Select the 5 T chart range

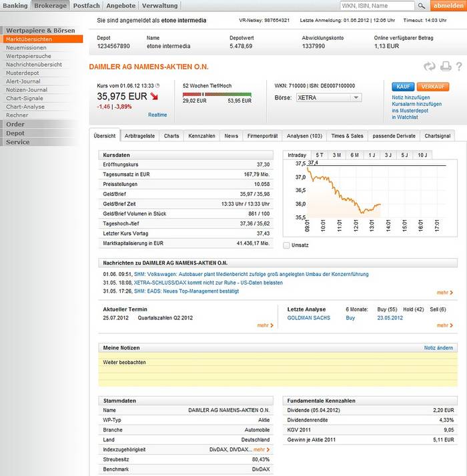(x=320, y=155)
